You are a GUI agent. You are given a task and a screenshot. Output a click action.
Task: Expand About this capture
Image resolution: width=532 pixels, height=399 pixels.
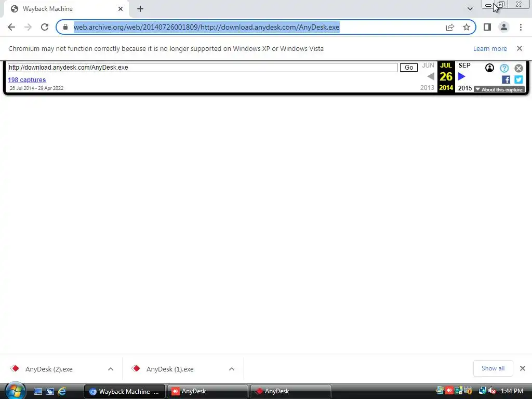499,89
